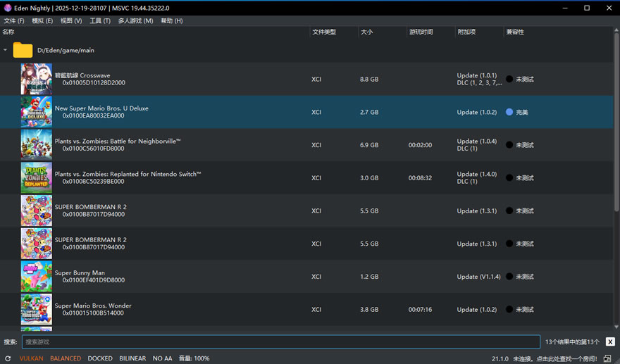Toggle the DOCKED mode in the status bar

(x=100, y=358)
